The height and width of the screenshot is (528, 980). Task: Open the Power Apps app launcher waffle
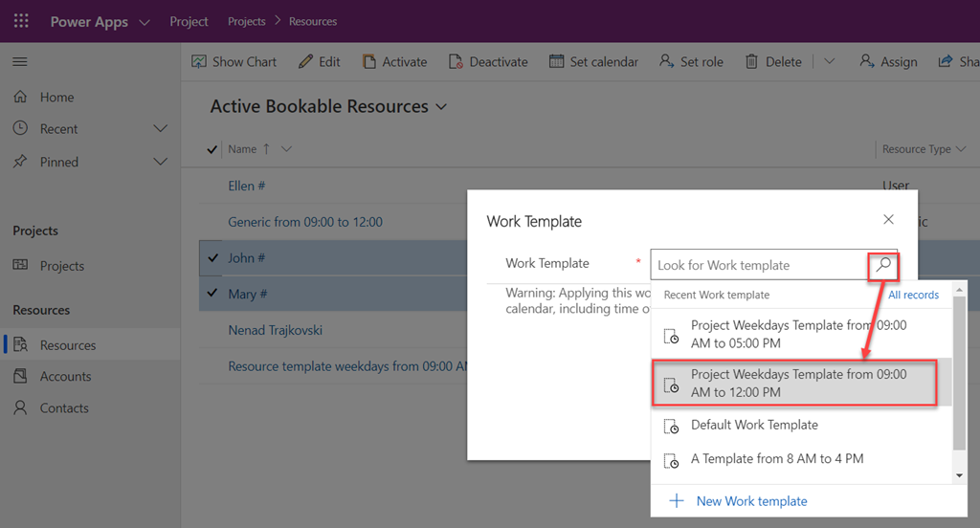pos(21,21)
